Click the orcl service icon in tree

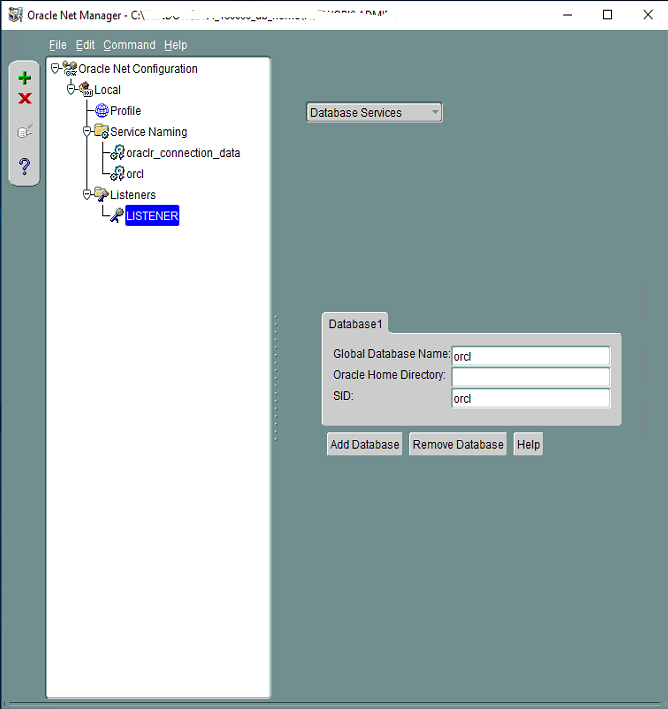[118, 173]
